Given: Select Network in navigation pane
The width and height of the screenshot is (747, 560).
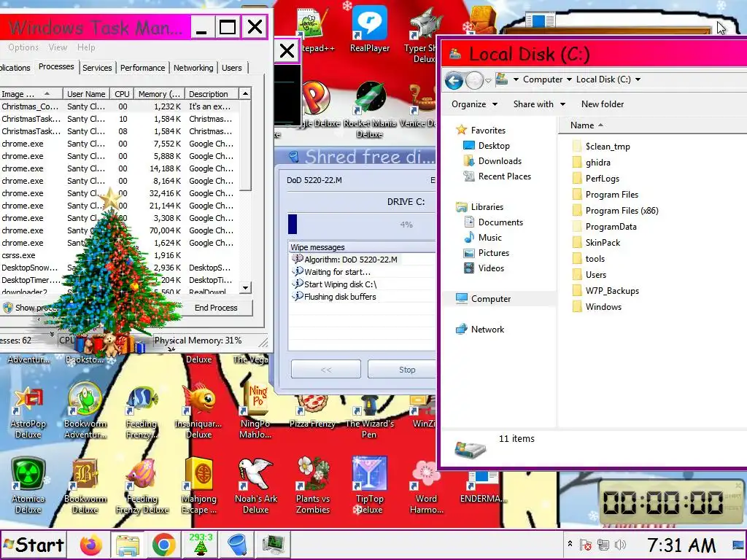Looking at the screenshot, I should pyautogui.click(x=487, y=329).
